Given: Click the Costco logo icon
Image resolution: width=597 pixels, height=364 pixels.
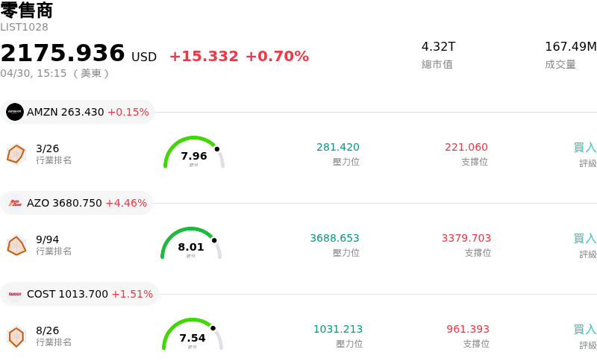Looking at the screenshot, I should pyautogui.click(x=15, y=294).
